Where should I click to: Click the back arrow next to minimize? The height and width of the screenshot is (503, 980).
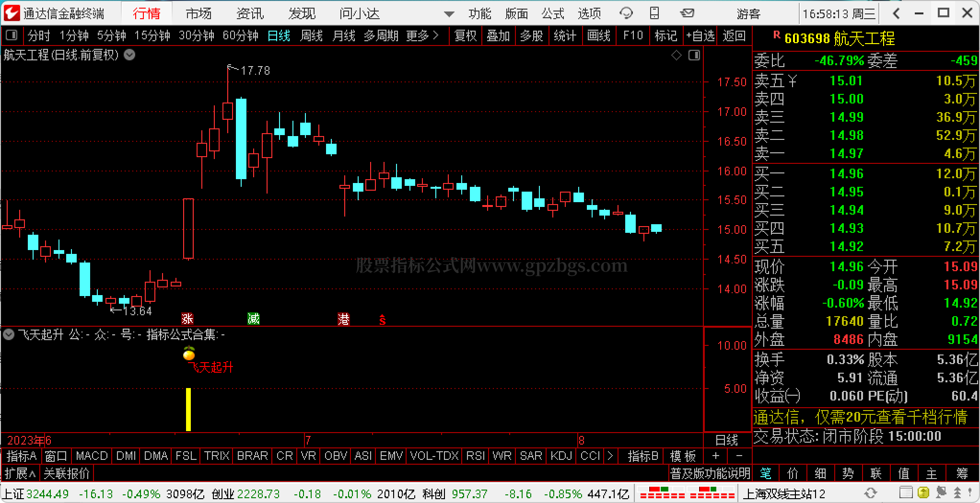point(897,13)
